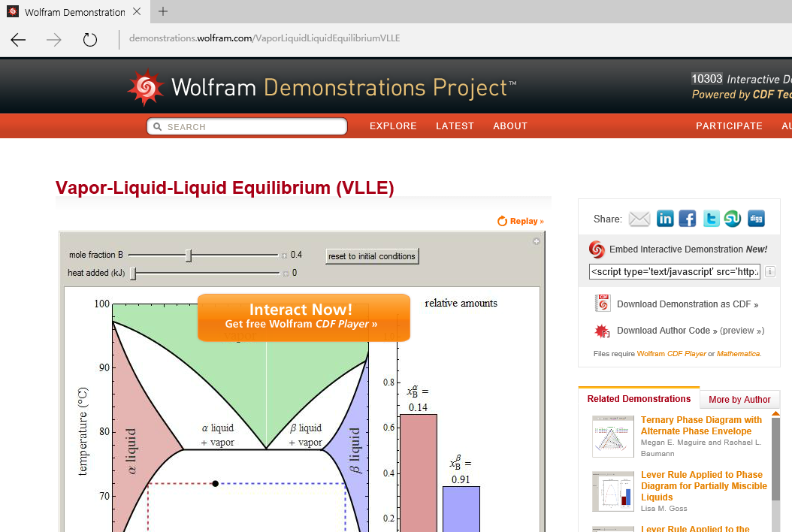Focus the site search field

coord(247,126)
